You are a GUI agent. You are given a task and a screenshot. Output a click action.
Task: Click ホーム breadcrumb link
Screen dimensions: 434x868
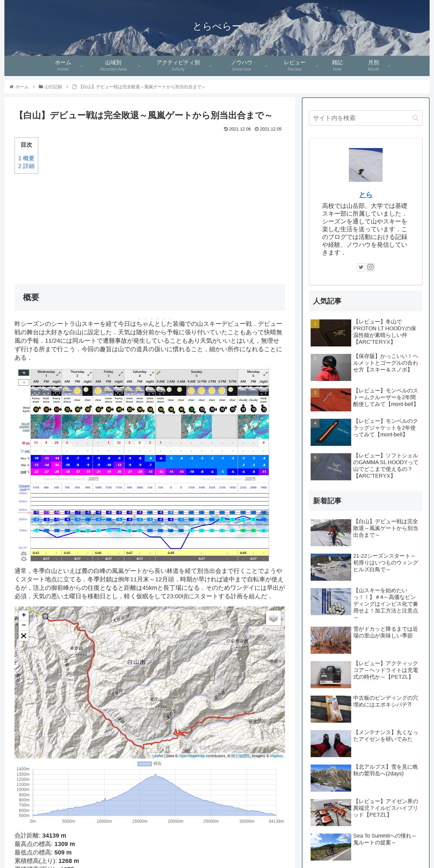(x=22, y=87)
